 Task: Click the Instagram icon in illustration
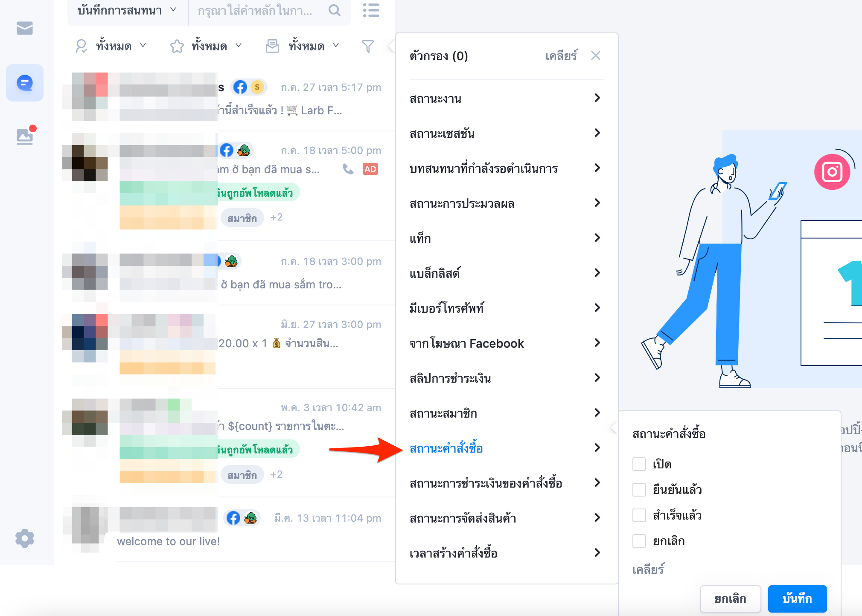click(x=832, y=172)
